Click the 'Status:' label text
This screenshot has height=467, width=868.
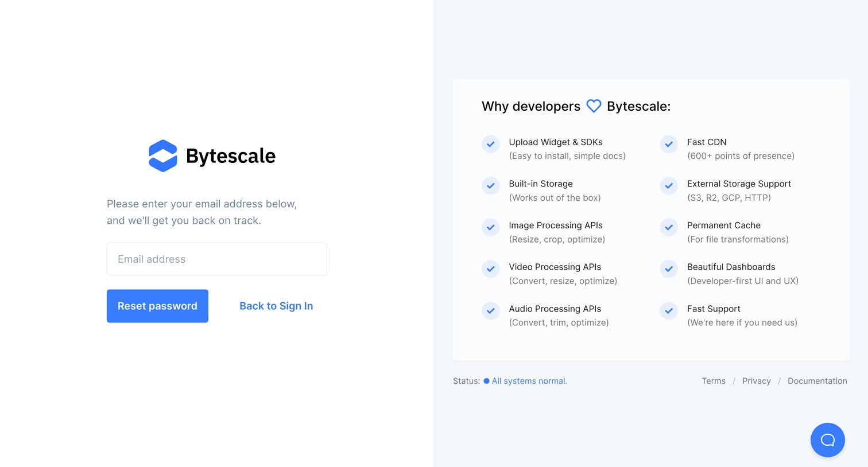[466, 381]
